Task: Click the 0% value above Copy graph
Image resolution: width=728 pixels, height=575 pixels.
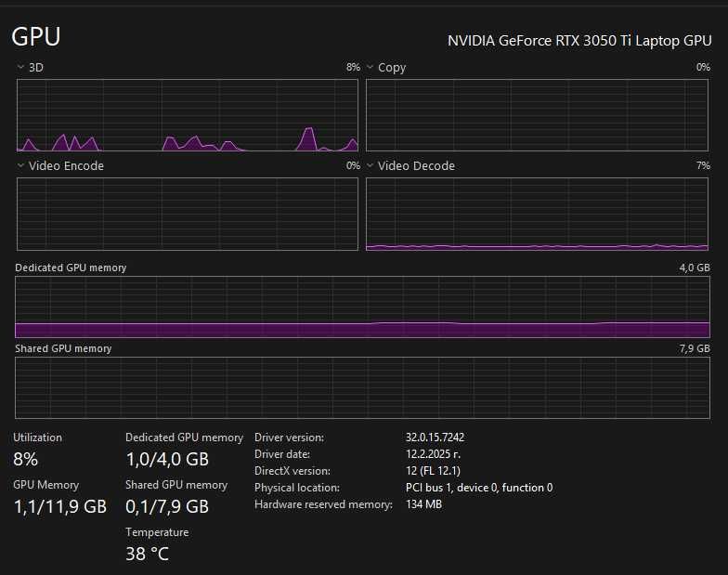Action: point(704,67)
